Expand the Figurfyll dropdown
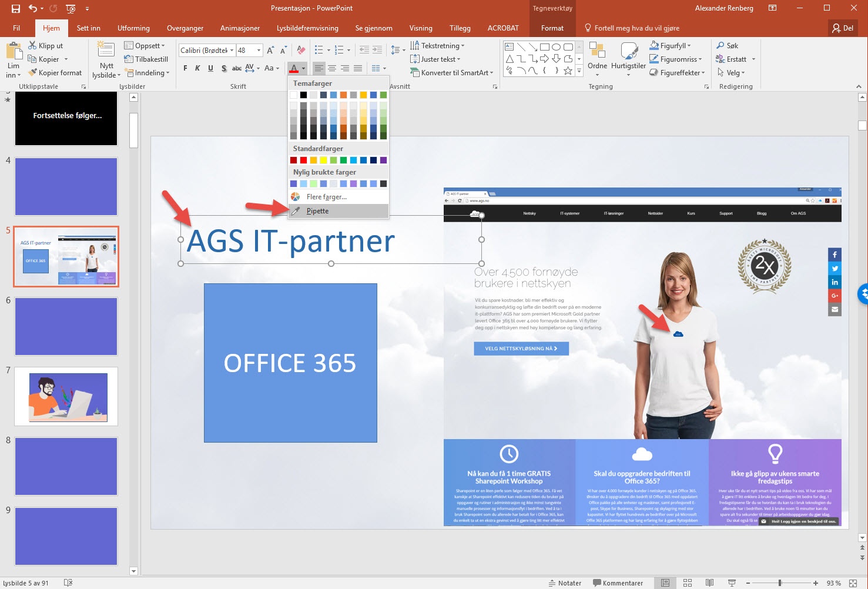Viewport: 868px width, 589px height. pyautogui.click(x=689, y=46)
